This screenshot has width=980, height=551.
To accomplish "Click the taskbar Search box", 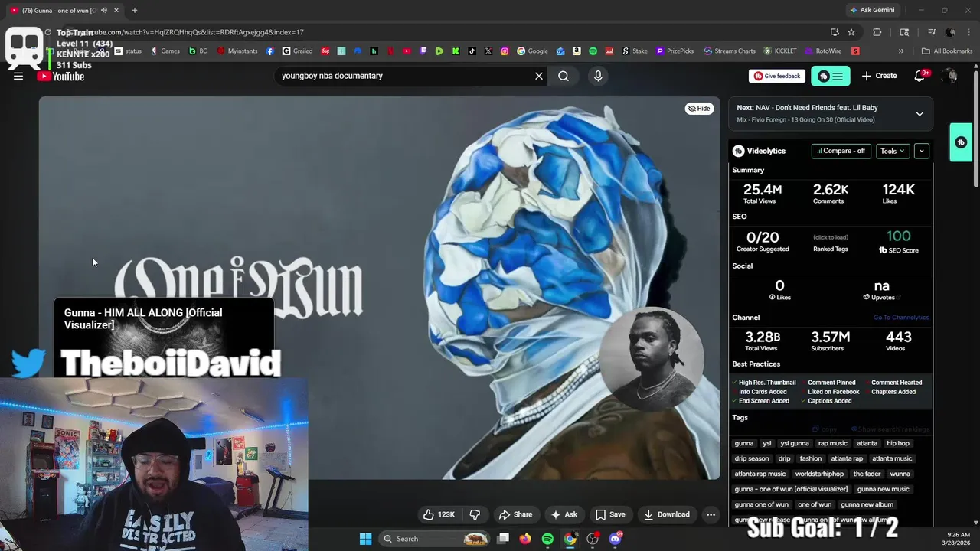I will pos(435,539).
